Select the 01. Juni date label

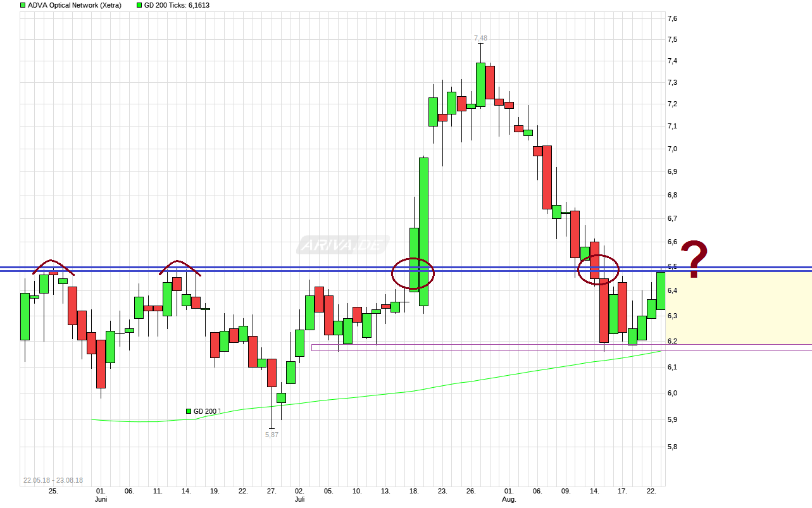click(101, 495)
